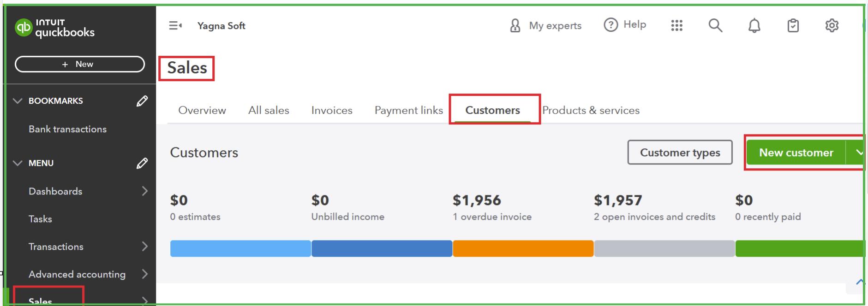Click the $1,957 open invoices amount
Image resolution: width=868 pixels, height=306 pixels.
[618, 200]
